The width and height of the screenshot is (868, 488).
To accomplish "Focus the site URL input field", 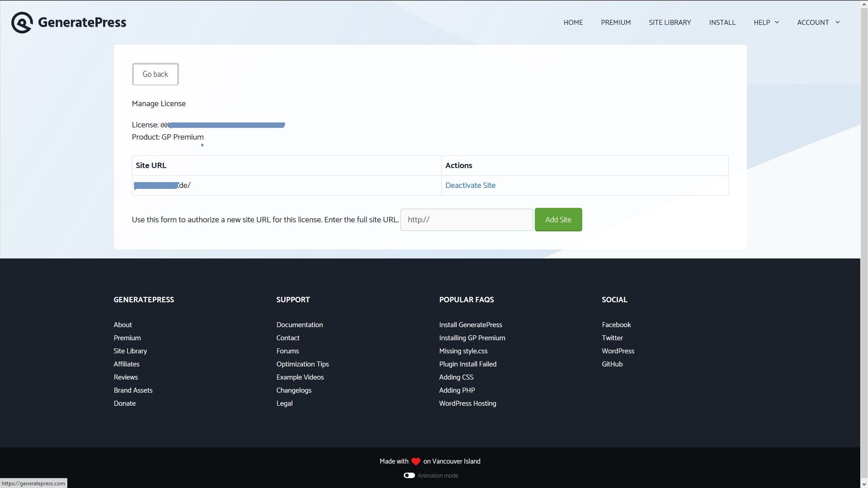I will [466, 220].
